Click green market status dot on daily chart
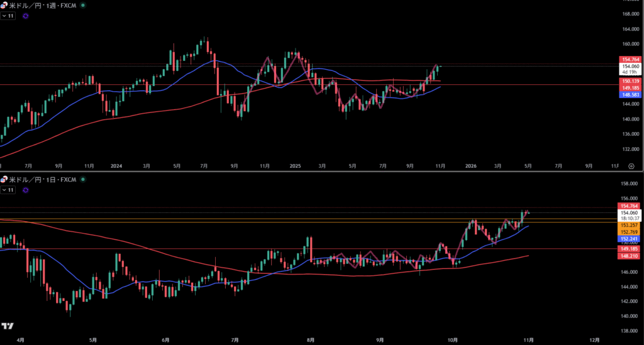This screenshot has width=644, height=345. coord(84,180)
